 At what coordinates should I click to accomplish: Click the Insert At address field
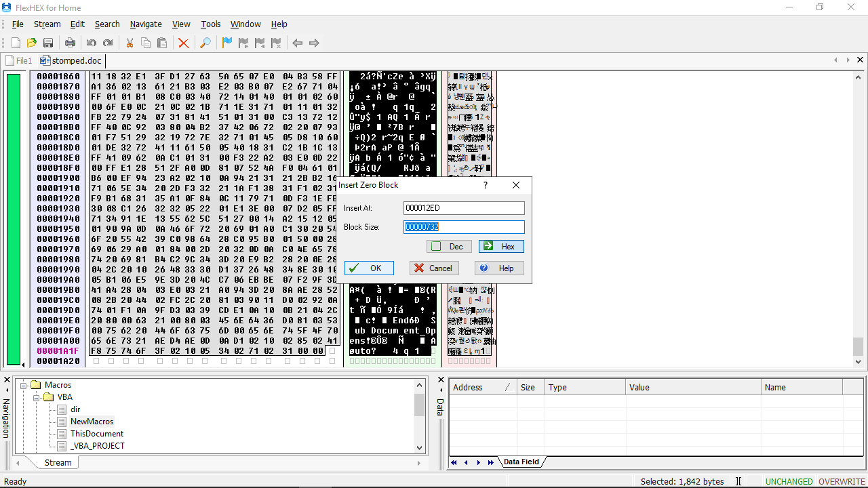(x=463, y=208)
